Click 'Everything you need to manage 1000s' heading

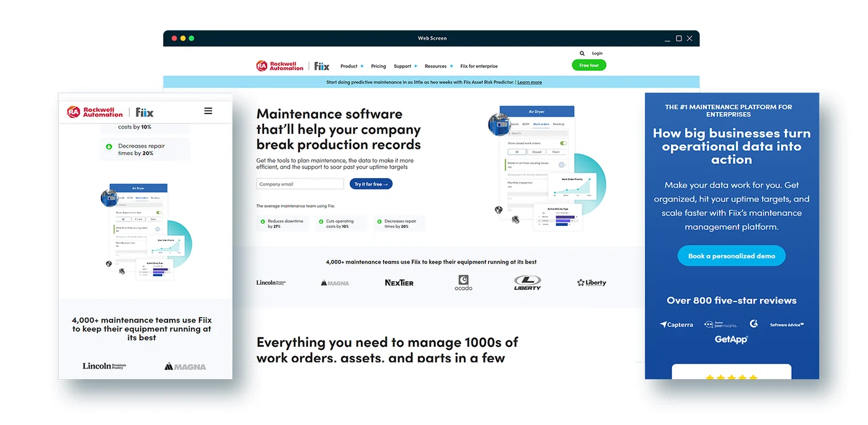click(387, 350)
